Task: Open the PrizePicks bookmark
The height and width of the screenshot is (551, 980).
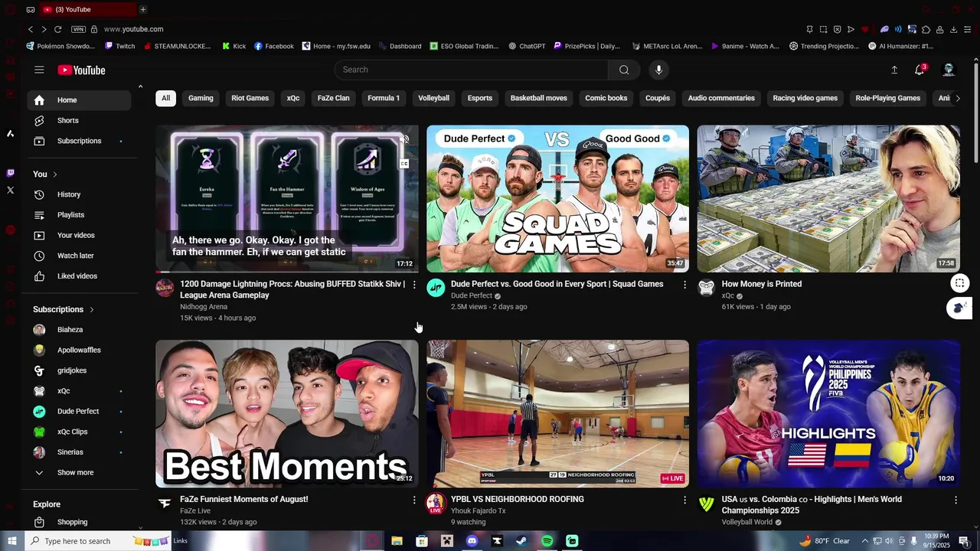Action: click(587, 46)
